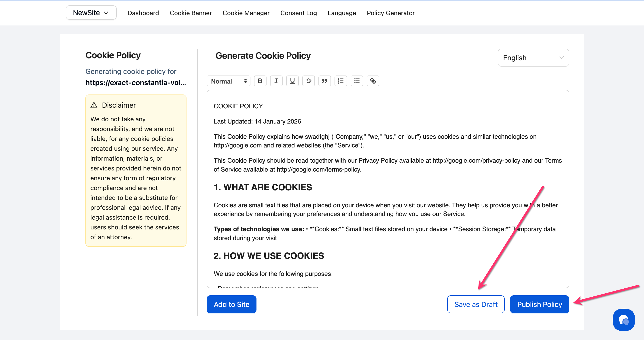The image size is (644, 340).
Task: Insert a hyperlink
Action: pos(373,81)
